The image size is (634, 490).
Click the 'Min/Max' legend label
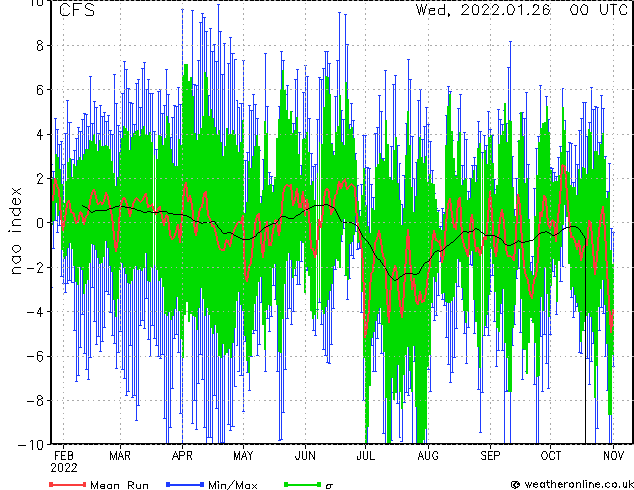pyautogui.click(x=233, y=485)
